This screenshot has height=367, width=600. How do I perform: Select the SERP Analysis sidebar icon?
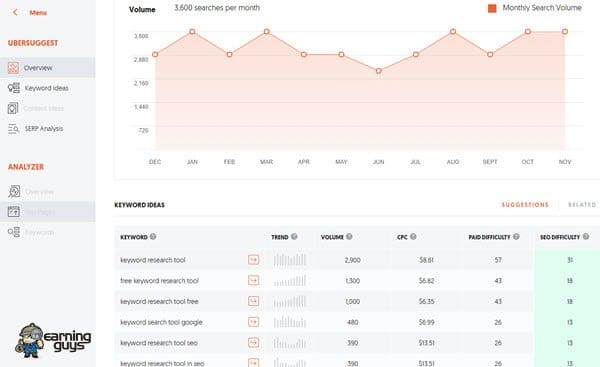point(13,129)
